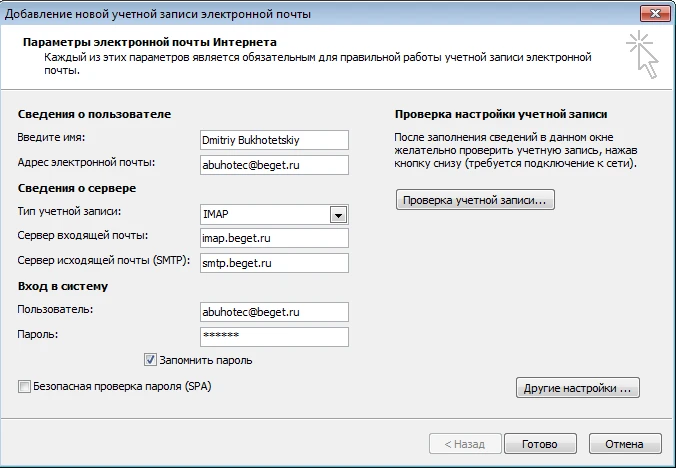676x468 pixels.
Task: Expand the account type dropdown arrow
Action: 338,214
